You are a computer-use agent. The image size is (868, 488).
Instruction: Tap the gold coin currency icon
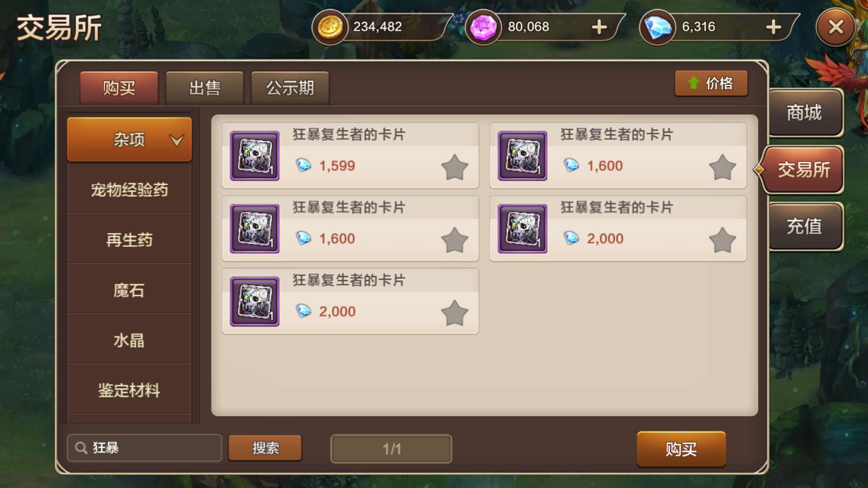click(x=330, y=27)
